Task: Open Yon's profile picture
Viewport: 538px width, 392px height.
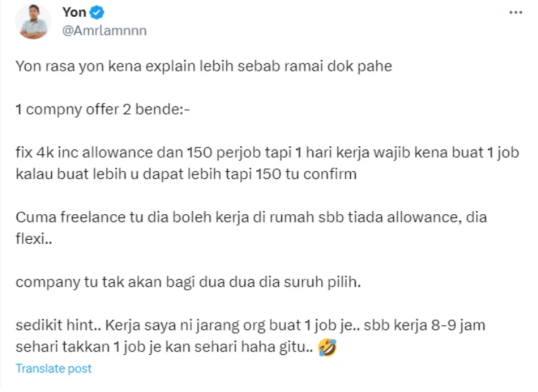Action: tap(33, 21)
